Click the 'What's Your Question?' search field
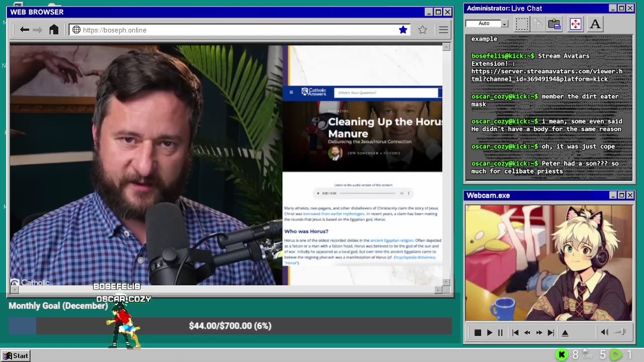This screenshot has width=644, height=362. pyautogui.click(x=386, y=93)
